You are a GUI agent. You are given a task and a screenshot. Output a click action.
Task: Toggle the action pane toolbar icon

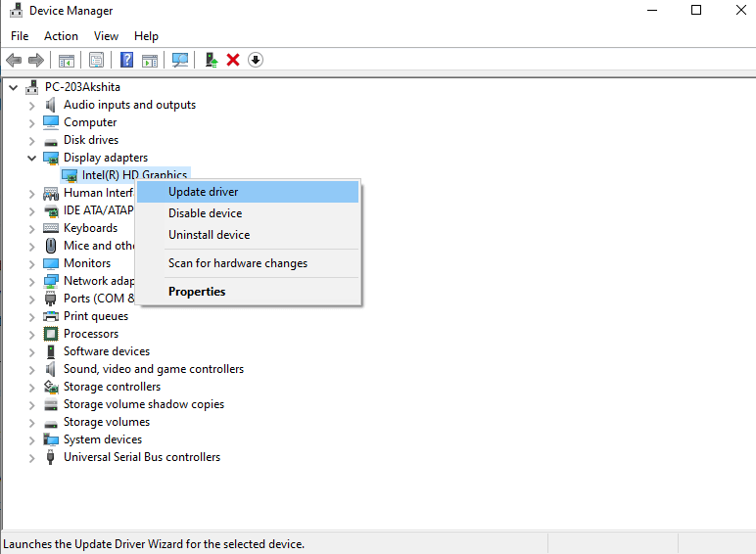click(x=150, y=61)
